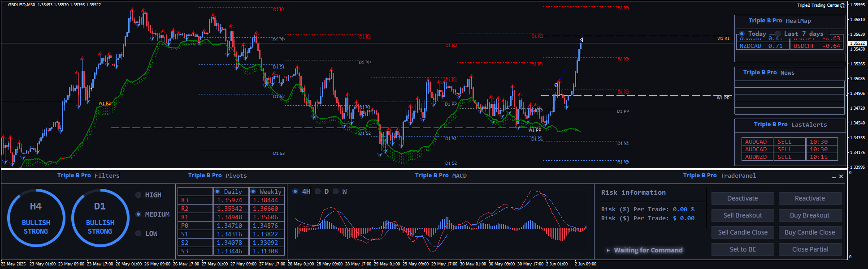Select Last 7 days in HeatMap
The width and height of the screenshot is (868, 269).
778,34
